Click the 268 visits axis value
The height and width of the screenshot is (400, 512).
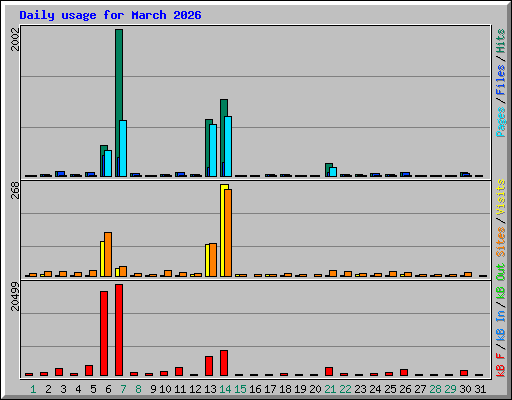point(15,191)
